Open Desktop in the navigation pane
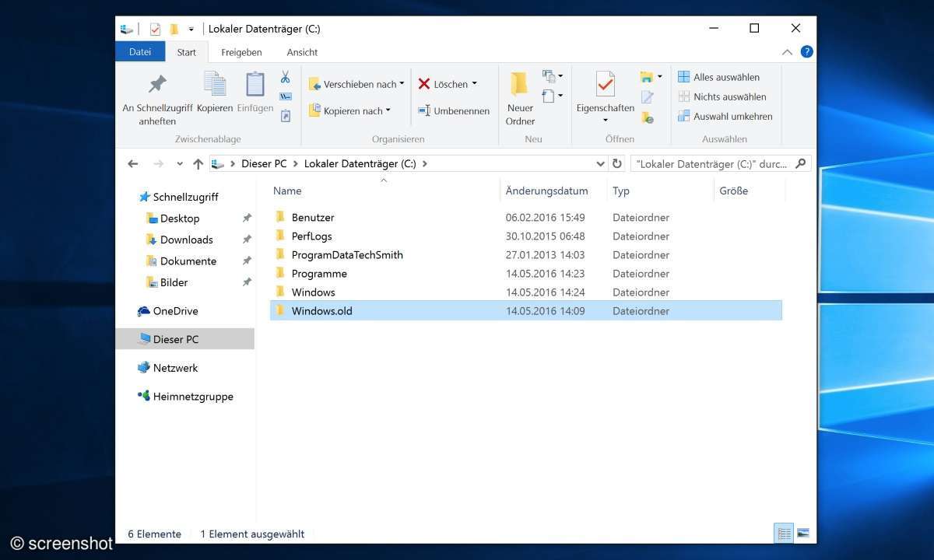The width and height of the screenshot is (934, 560). pos(173,219)
